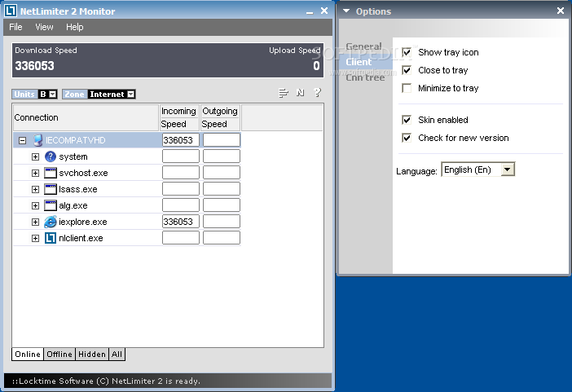Select the svchost.exe row label

(83, 173)
